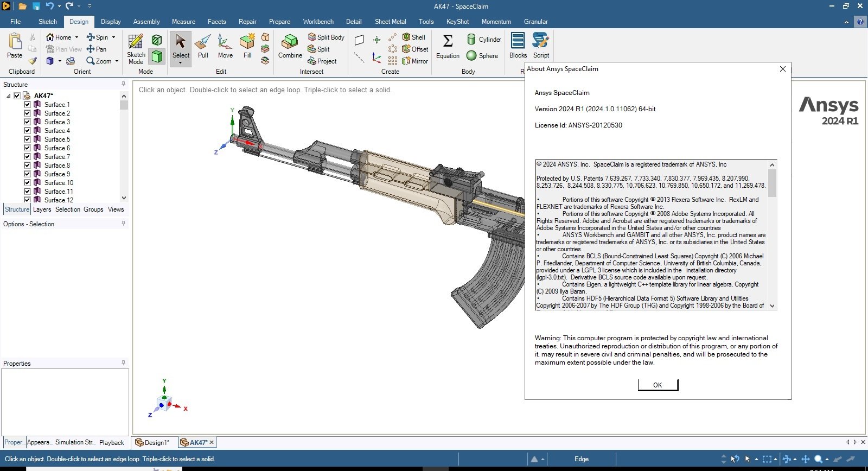Uncheck the Surface 9 checkbox

click(x=27, y=174)
